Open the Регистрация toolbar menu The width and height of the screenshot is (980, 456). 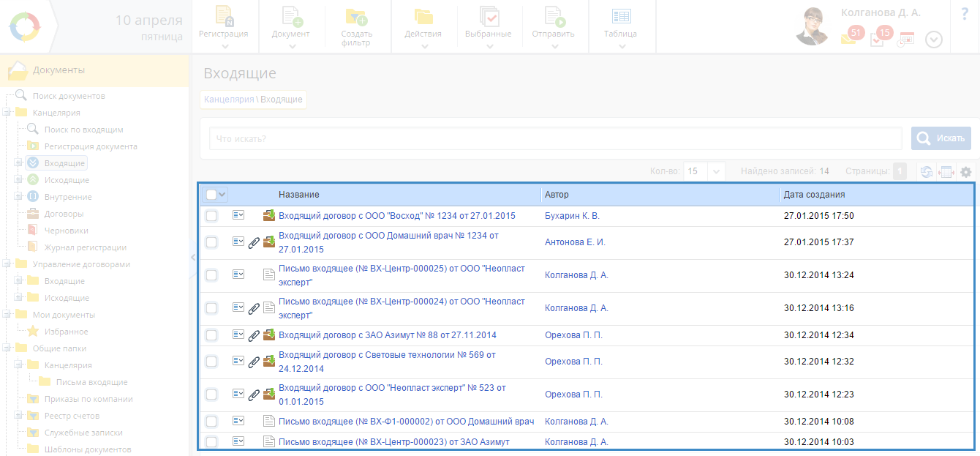(224, 27)
